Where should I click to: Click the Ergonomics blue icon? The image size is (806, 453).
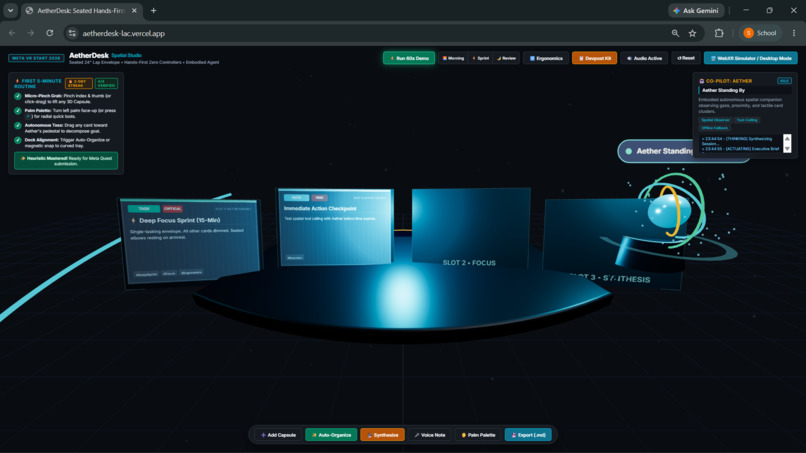click(x=532, y=59)
